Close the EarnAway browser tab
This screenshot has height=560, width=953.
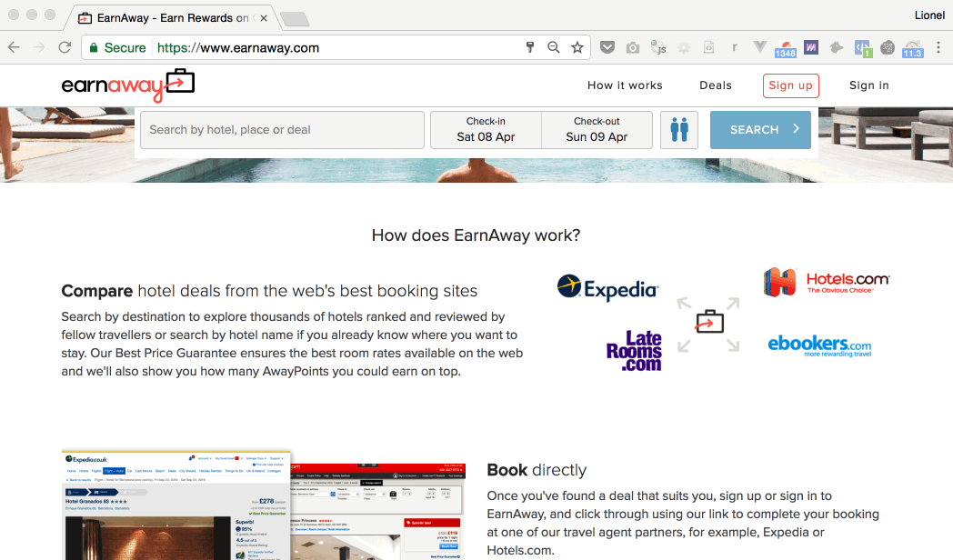pyautogui.click(x=263, y=18)
